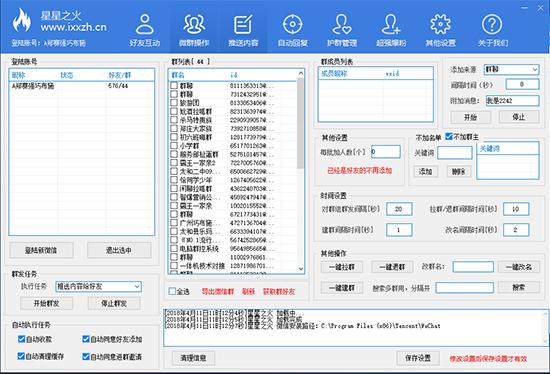This screenshot has width=550, height=374.
Task: Tick the checkbox for group 旅游团
Action: 174,103
